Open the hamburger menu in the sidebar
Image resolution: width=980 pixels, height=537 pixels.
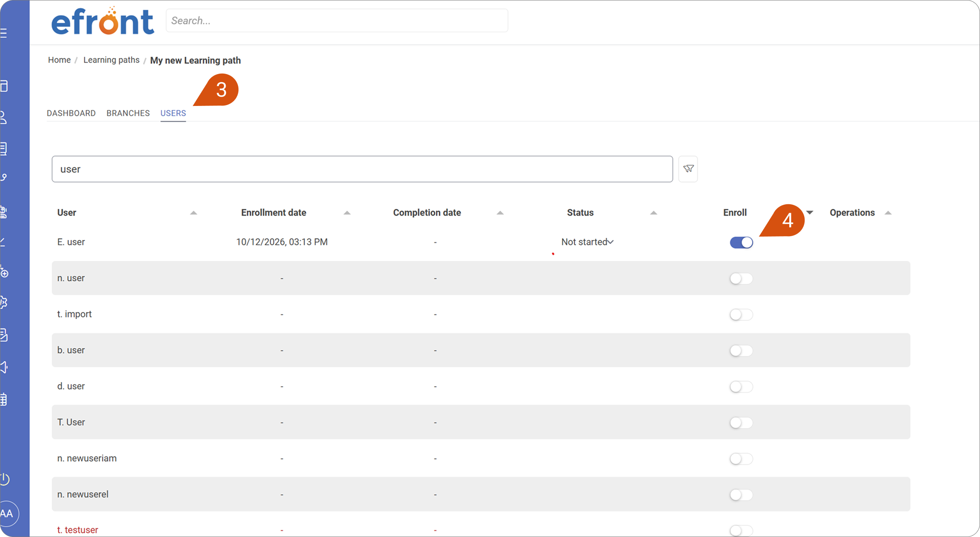(4, 33)
